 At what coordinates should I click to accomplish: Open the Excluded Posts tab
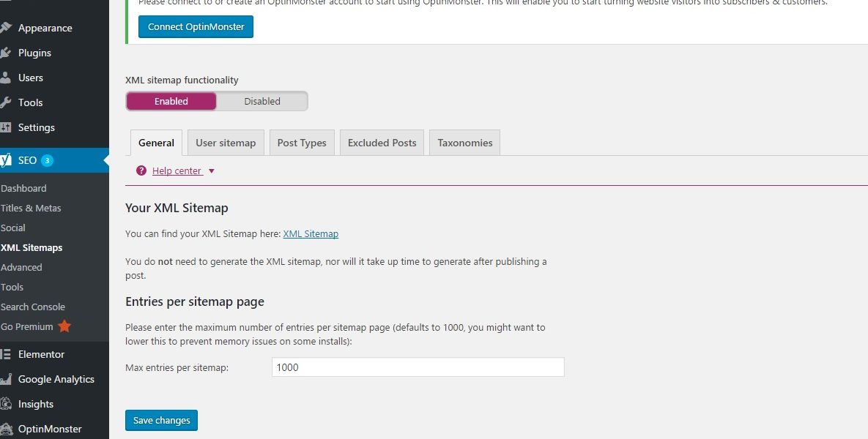[382, 143]
